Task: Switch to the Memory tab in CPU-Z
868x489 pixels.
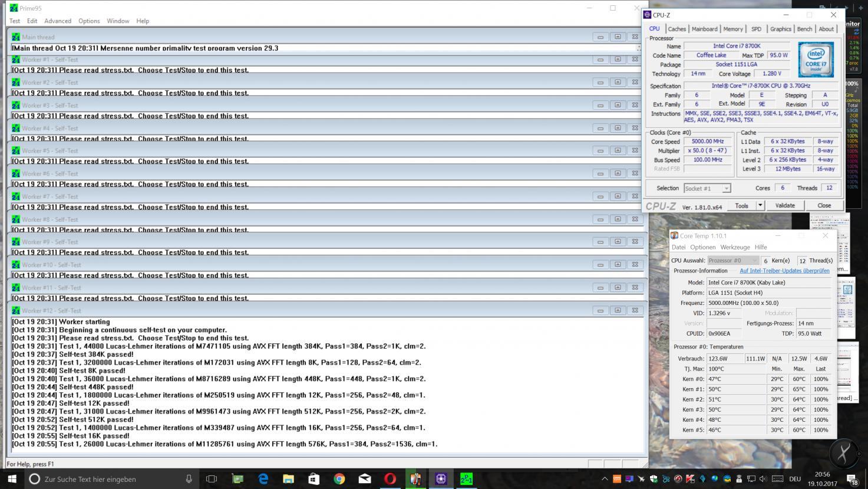Action: point(732,29)
